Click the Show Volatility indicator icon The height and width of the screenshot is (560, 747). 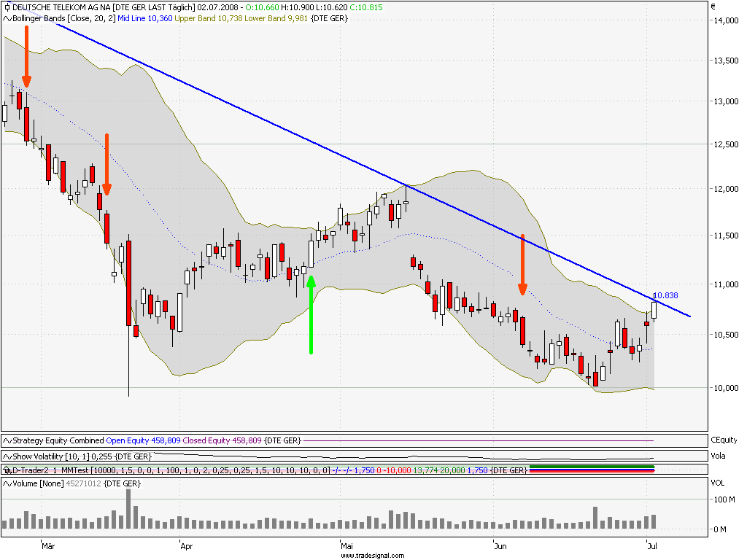click(7, 456)
